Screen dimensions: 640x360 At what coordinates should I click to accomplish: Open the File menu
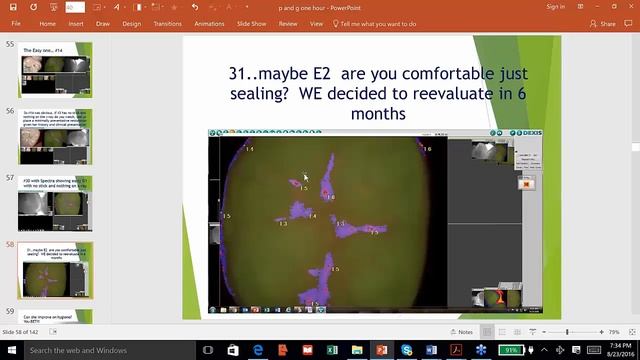coord(16,24)
